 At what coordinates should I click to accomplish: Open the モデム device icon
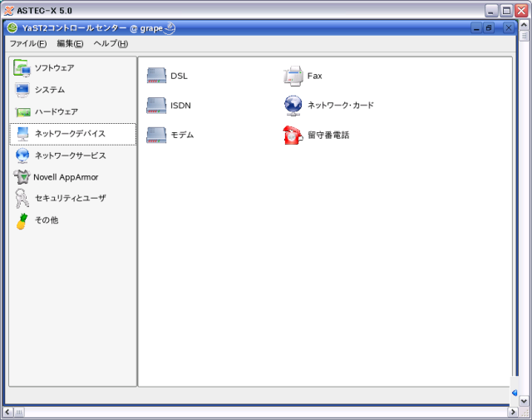coord(156,135)
